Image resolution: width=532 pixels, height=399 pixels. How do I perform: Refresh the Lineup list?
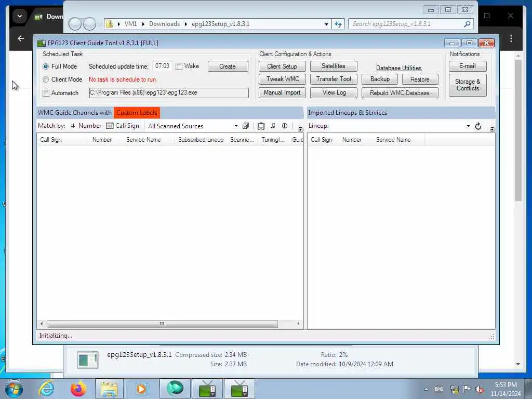(478, 126)
